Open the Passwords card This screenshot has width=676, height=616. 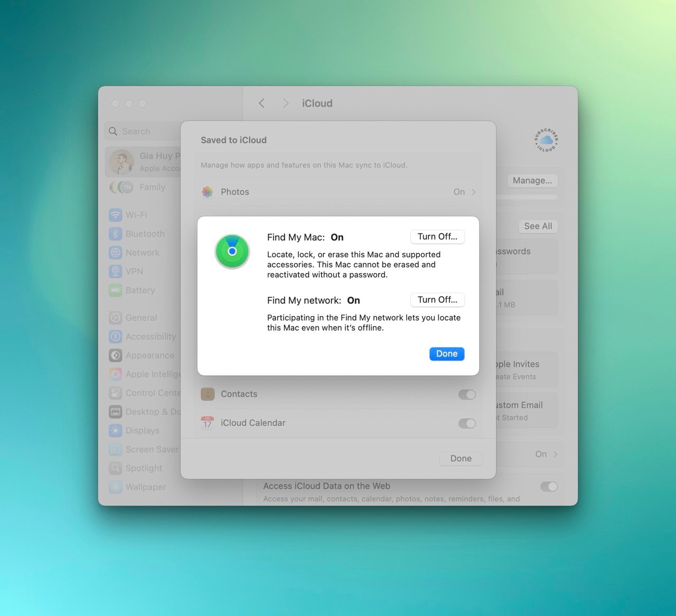pyautogui.click(x=527, y=257)
